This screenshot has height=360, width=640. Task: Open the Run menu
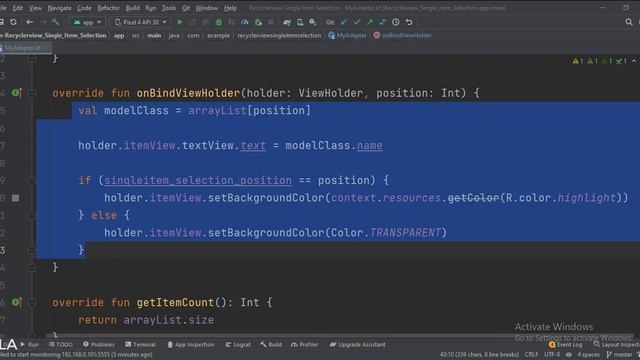tap(151, 8)
